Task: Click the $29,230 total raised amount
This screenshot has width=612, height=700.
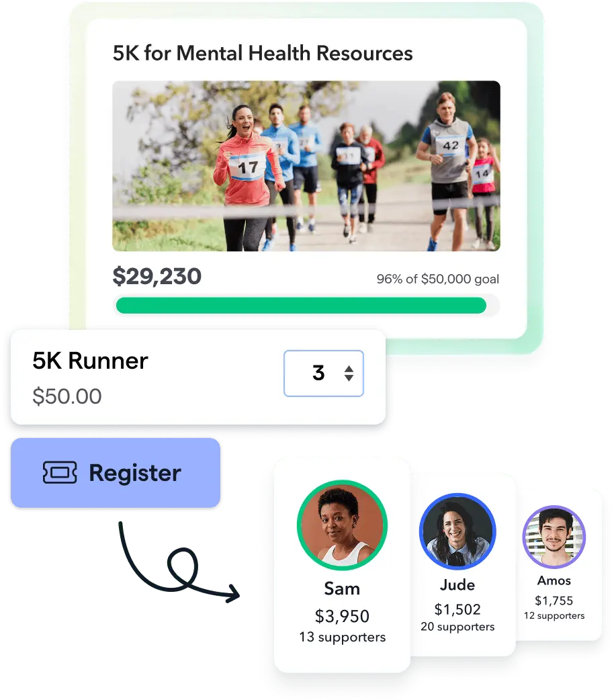Action: [x=157, y=276]
